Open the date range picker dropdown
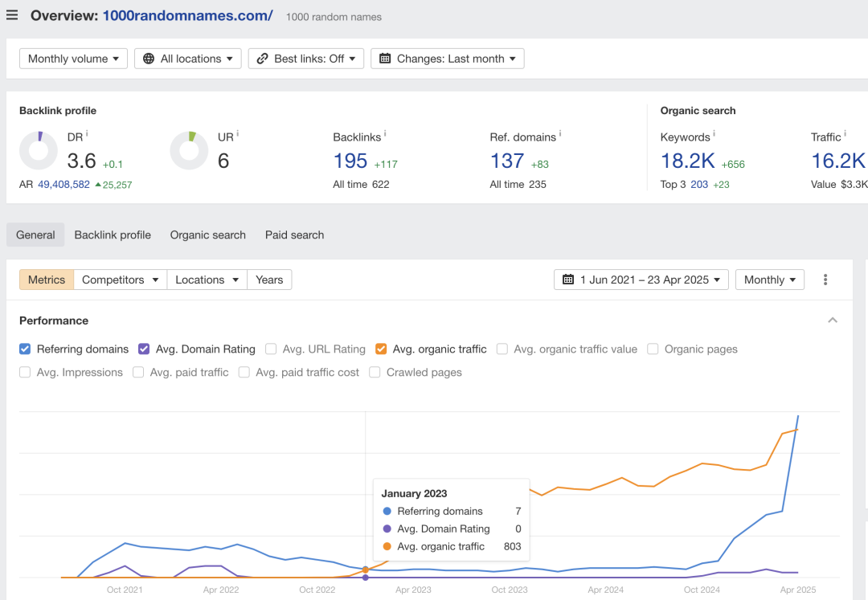The image size is (868, 600). [641, 280]
